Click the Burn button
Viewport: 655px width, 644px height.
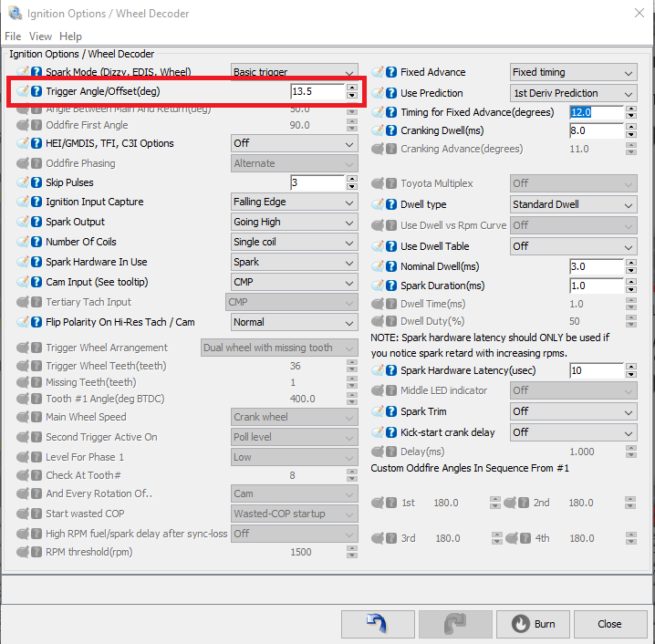pyautogui.click(x=533, y=624)
